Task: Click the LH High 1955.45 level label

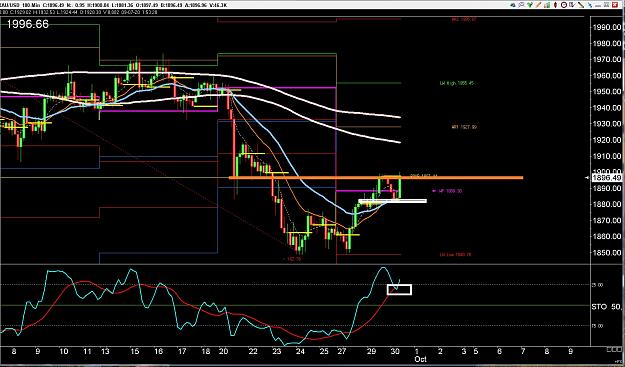Action: point(457,83)
